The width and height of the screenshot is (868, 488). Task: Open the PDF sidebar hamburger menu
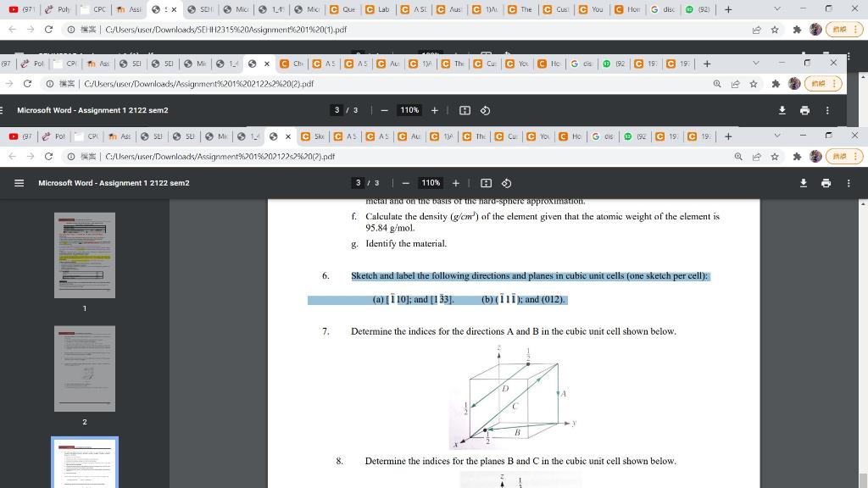pyautogui.click(x=17, y=182)
